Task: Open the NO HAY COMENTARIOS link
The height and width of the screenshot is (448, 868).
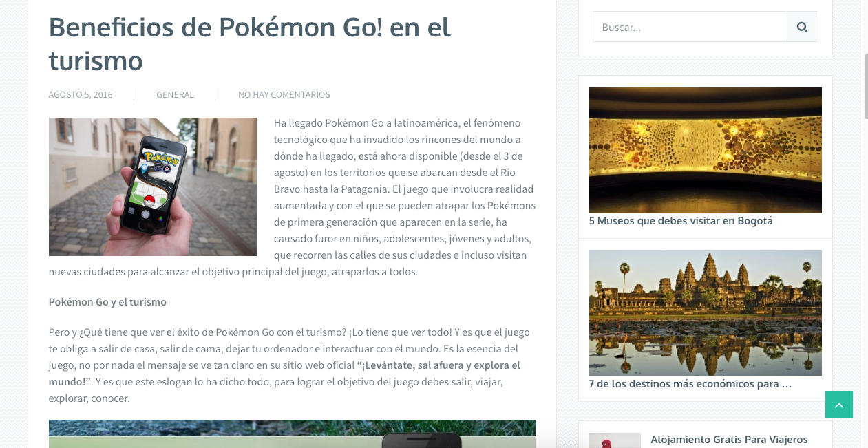Action: pyautogui.click(x=284, y=94)
